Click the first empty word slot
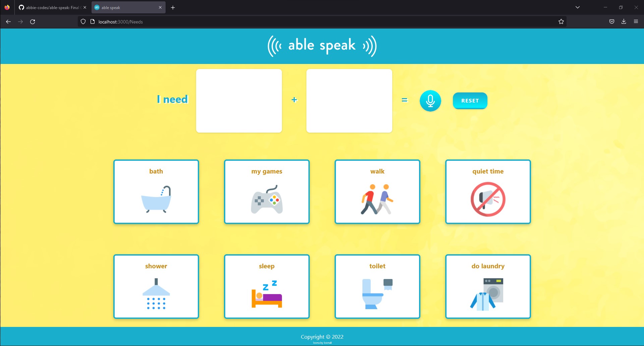Image resolution: width=644 pixels, height=346 pixels. [239, 101]
